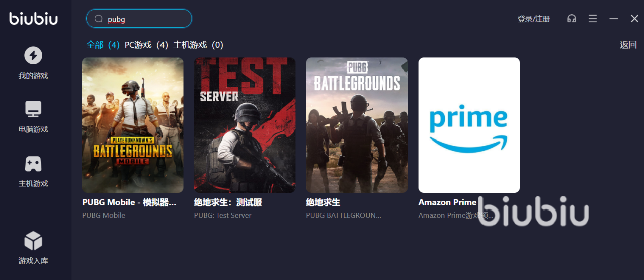Open the PUBG Test Server cover
Viewport: 644px width, 280px height.
point(245,125)
